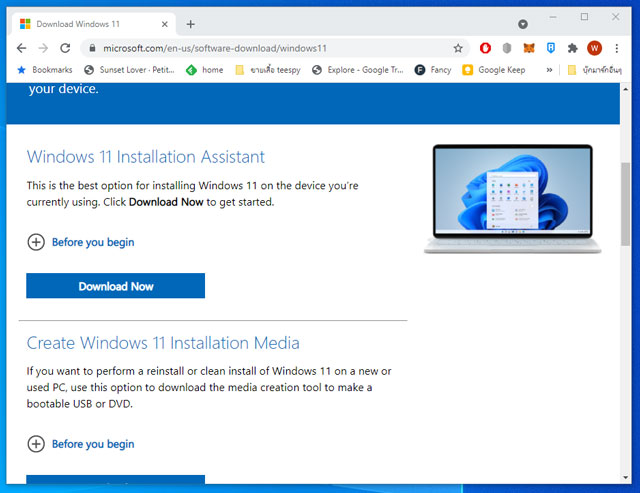Screen dimensions: 640x493
Task: Open Explore - Google Tr... bookmark
Action: point(358,70)
